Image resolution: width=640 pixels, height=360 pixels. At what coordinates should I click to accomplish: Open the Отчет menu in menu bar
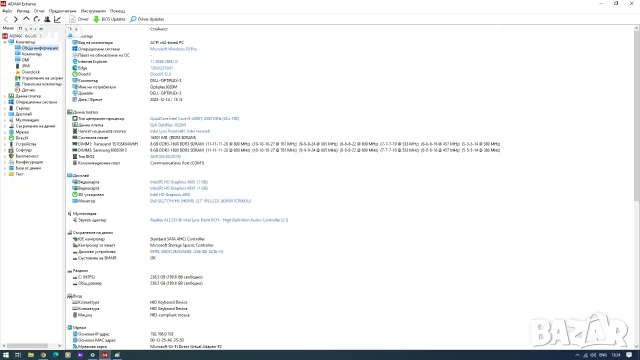pyautogui.click(x=39, y=11)
